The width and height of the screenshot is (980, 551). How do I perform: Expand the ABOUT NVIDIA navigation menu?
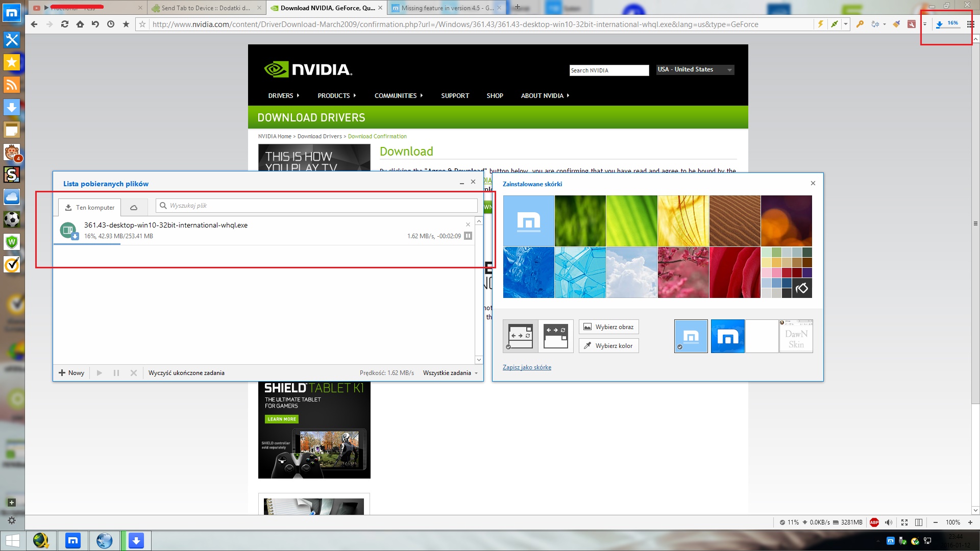point(545,95)
